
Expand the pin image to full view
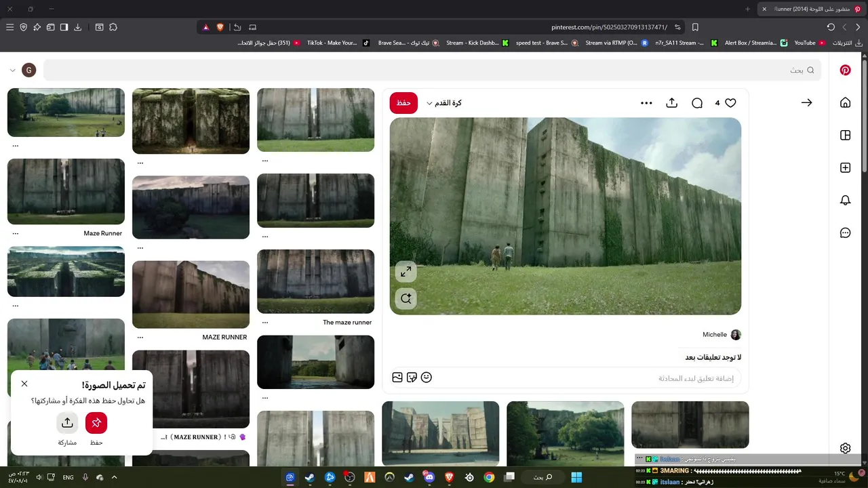(x=406, y=272)
